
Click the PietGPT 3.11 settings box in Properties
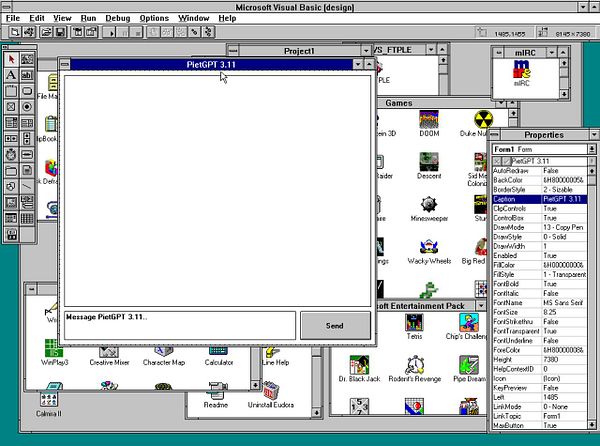(549, 161)
